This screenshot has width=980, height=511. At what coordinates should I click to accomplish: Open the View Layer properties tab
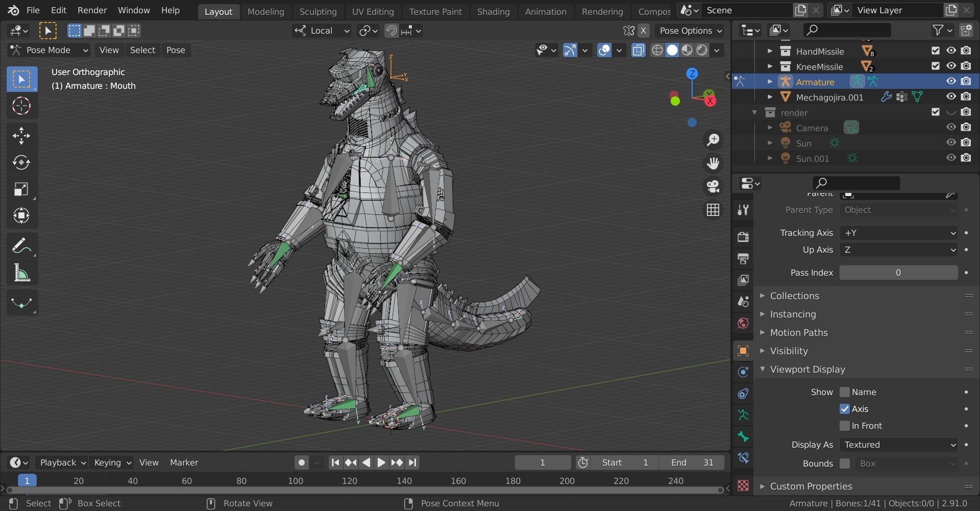(x=743, y=280)
